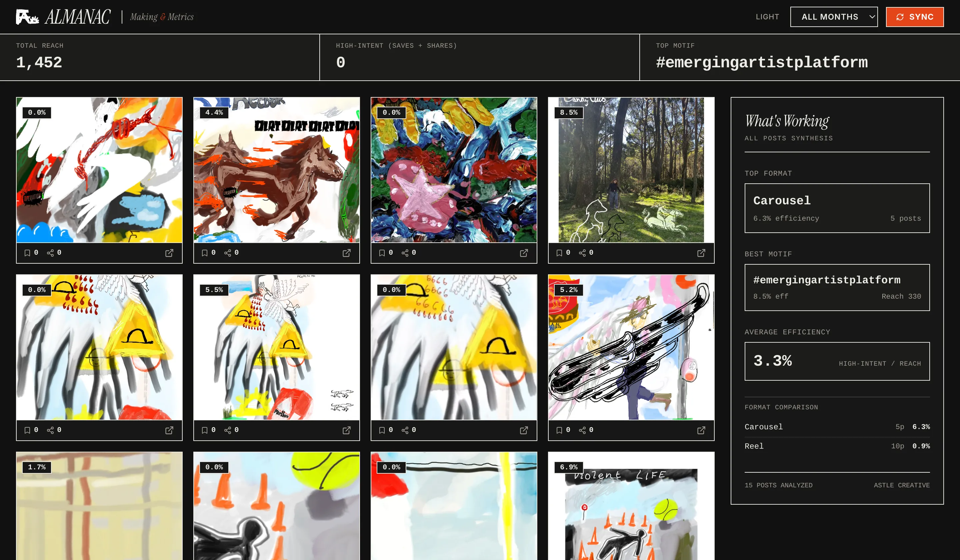Click the High-Intent saves + shares value
Viewport: 960px width, 560px height.
point(341,62)
